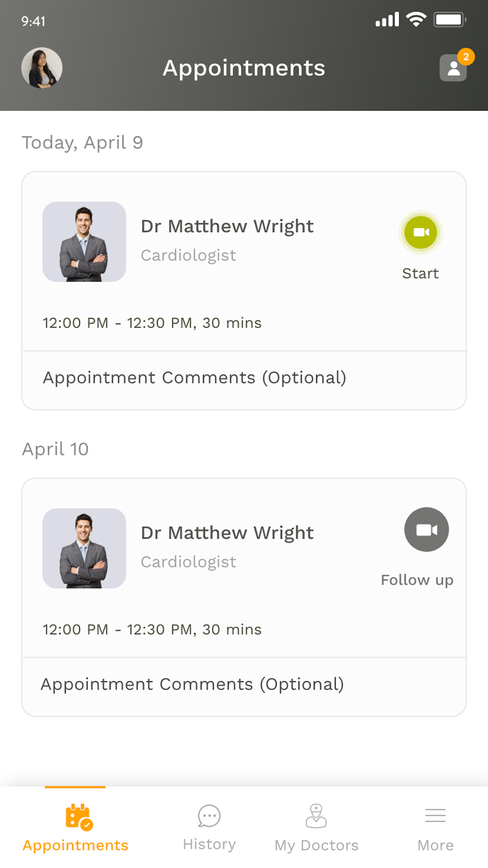Open the contacts icon with badge 2
488x868 pixels.
[453, 68]
